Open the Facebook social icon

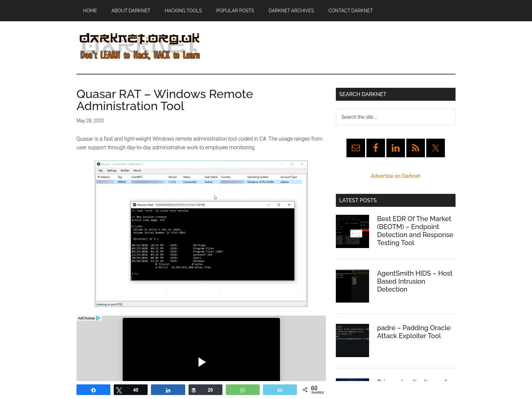click(376, 148)
